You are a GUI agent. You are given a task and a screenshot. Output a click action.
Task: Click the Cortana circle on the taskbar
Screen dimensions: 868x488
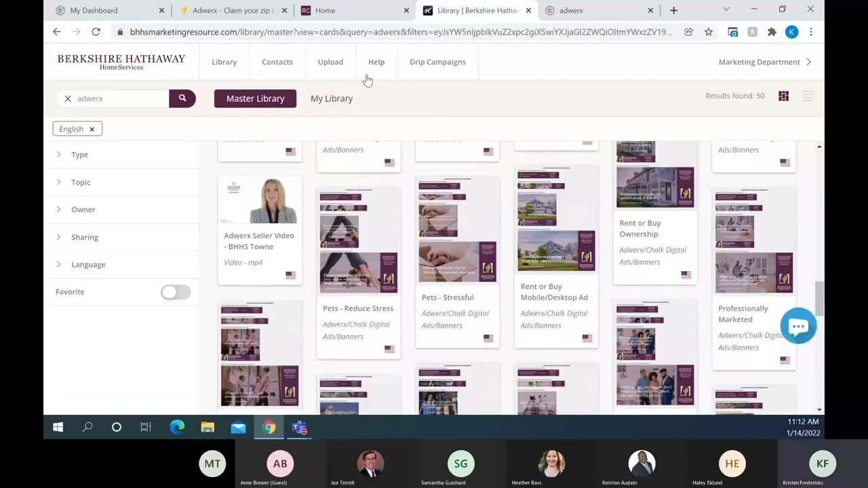(x=117, y=428)
